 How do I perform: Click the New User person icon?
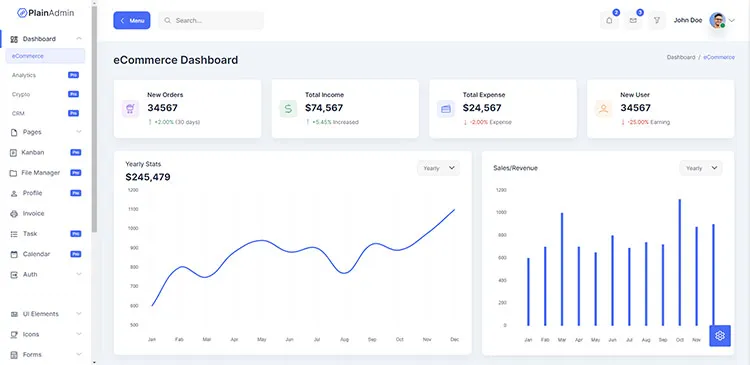pyautogui.click(x=604, y=109)
